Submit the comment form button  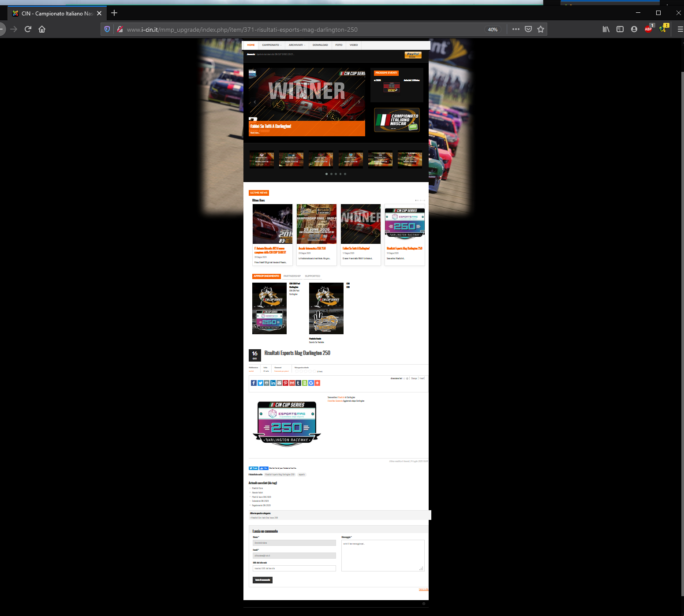pos(263,580)
